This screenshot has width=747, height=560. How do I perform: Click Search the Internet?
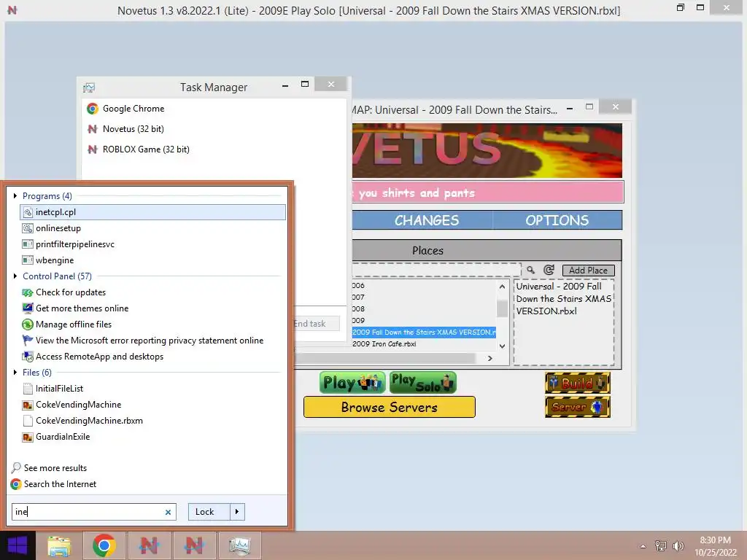(x=60, y=484)
